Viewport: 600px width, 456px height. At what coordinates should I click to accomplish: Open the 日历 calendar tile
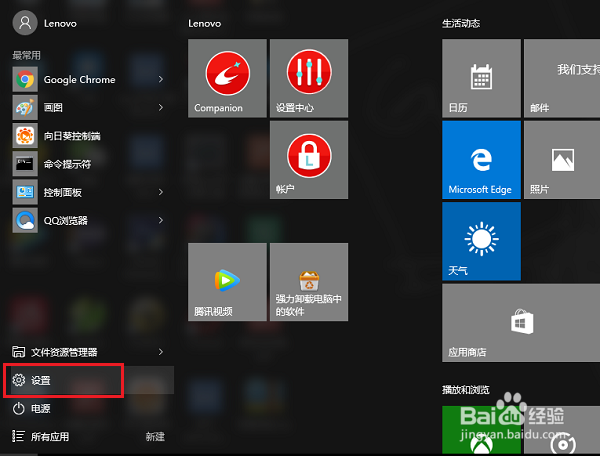481,78
